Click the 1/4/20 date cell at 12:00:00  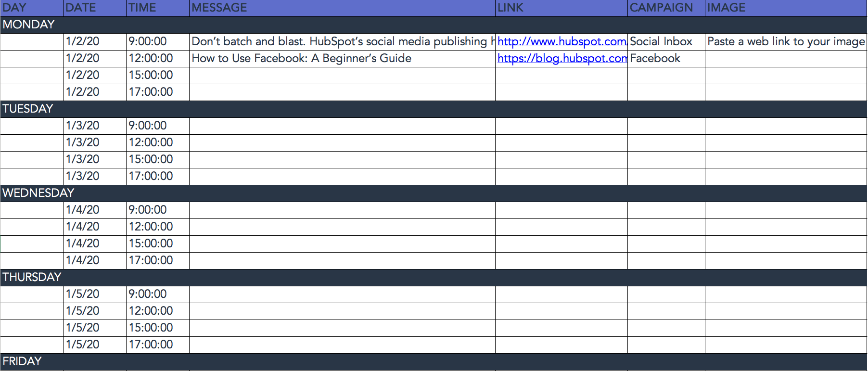pos(95,227)
